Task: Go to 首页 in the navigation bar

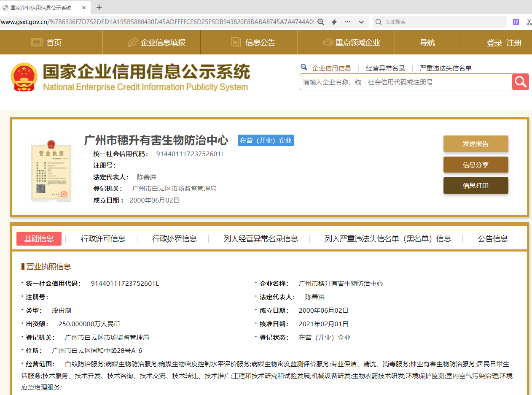Action: [x=54, y=43]
